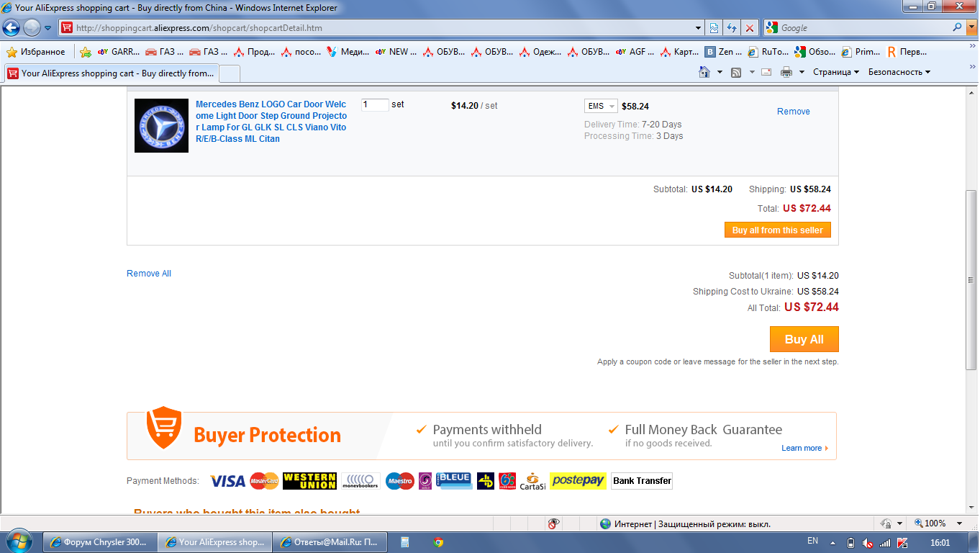Switch to the AliExpress shopping cart tab
Screen dimensions: 980x553
pyautogui.click(x=111, y=73)
